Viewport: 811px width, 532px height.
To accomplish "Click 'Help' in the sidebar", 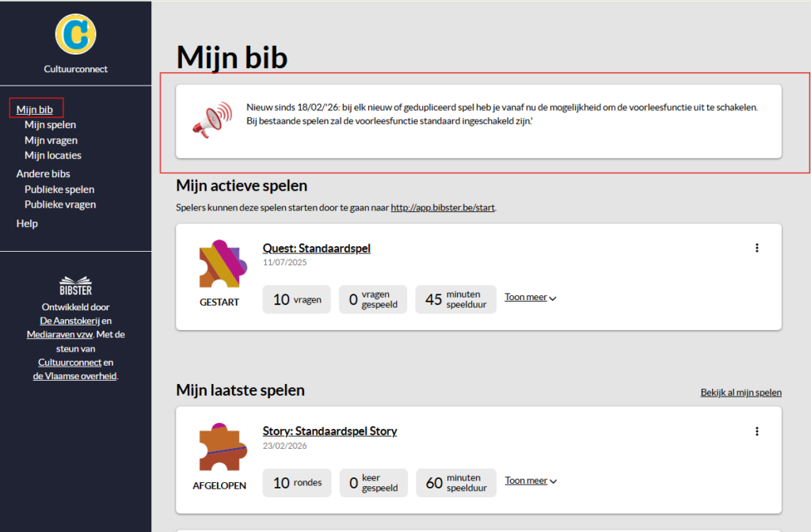I will point(27,224).
